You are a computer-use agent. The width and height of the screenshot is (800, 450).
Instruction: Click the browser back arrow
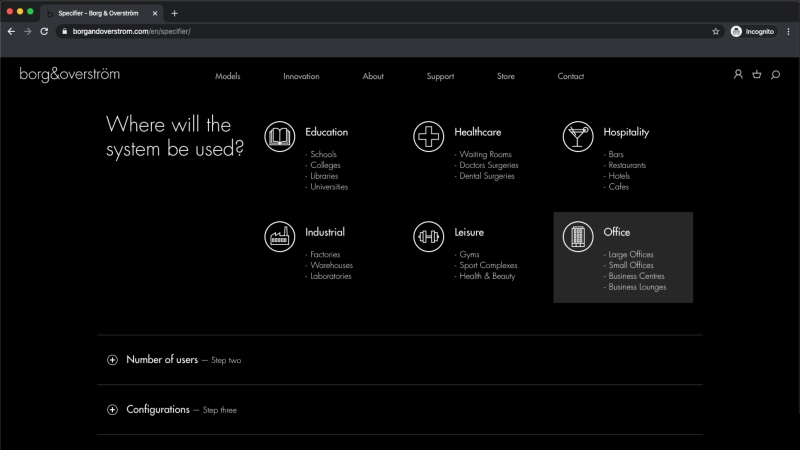point(11,31)
